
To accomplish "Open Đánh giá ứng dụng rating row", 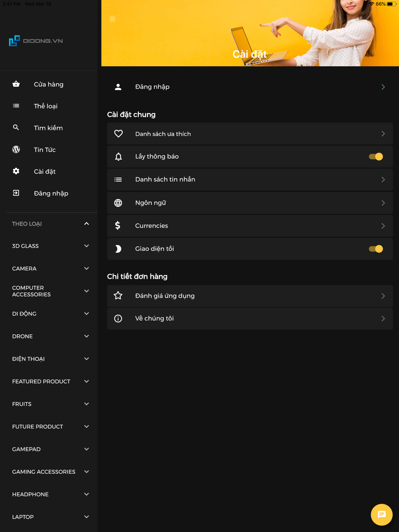I will (250, 296).
